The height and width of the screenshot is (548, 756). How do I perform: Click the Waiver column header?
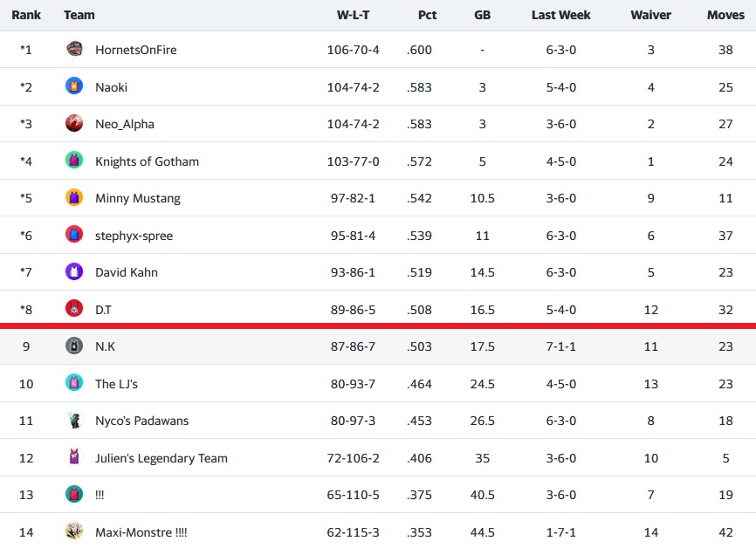point(650,15)
